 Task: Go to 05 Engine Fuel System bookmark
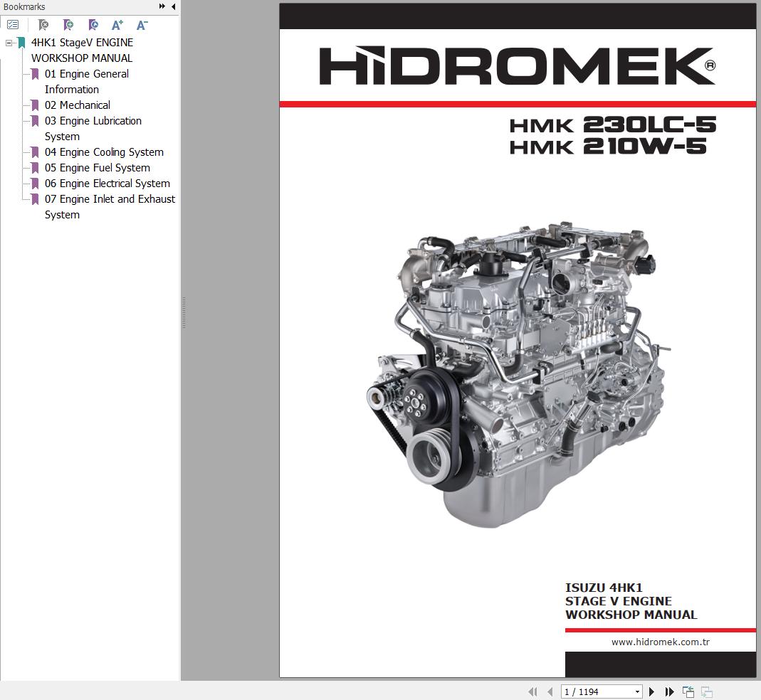(x=97, y=168)
